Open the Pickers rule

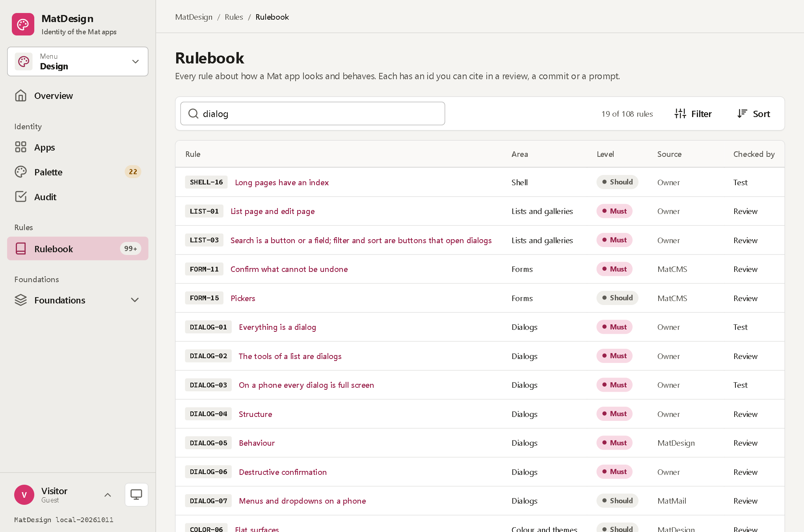[243, 298]
